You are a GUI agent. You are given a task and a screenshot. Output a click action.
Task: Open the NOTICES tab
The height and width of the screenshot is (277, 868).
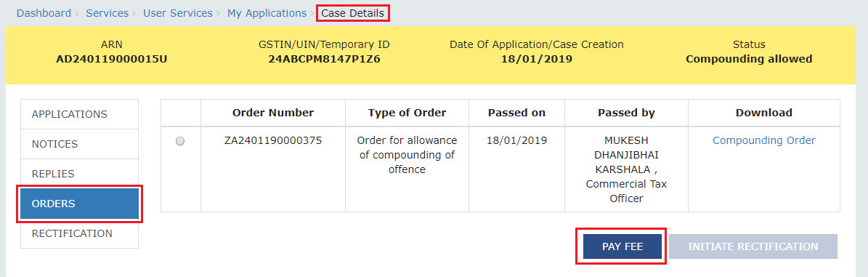80,144
